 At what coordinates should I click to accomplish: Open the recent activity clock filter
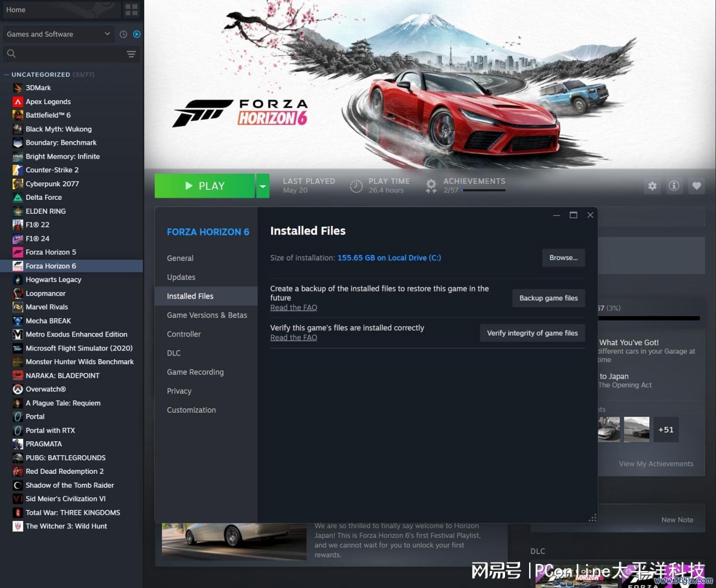coord(123,34)
